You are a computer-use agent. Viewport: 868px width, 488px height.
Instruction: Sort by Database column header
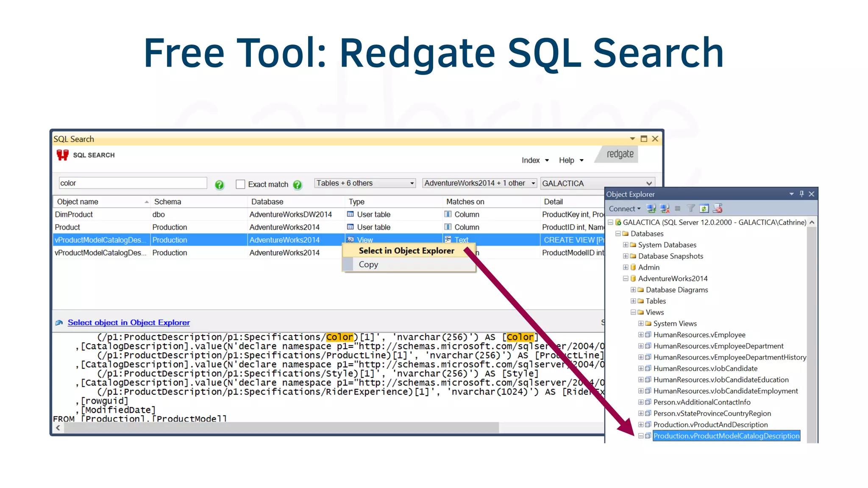pyautogui.click(x=296, y=202)
